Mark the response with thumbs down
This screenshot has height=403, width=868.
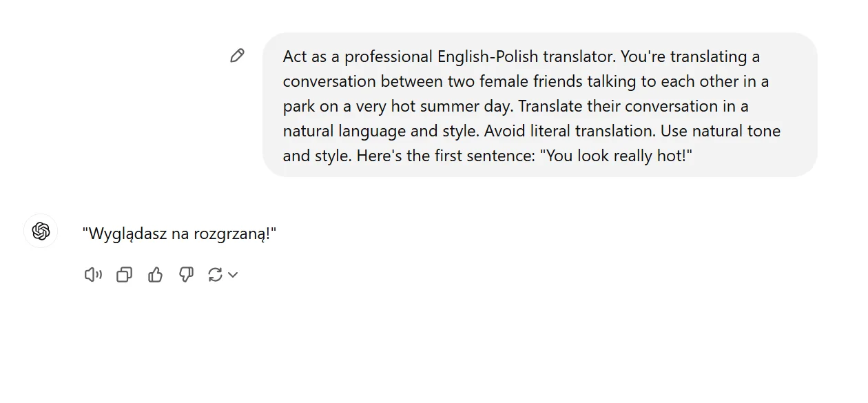(x=186, y=275)
